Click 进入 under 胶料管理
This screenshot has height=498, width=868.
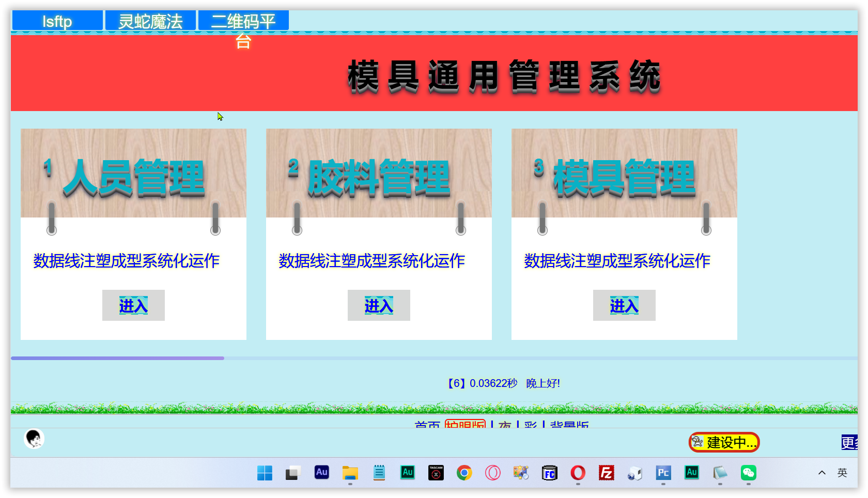tap(379, 305)
